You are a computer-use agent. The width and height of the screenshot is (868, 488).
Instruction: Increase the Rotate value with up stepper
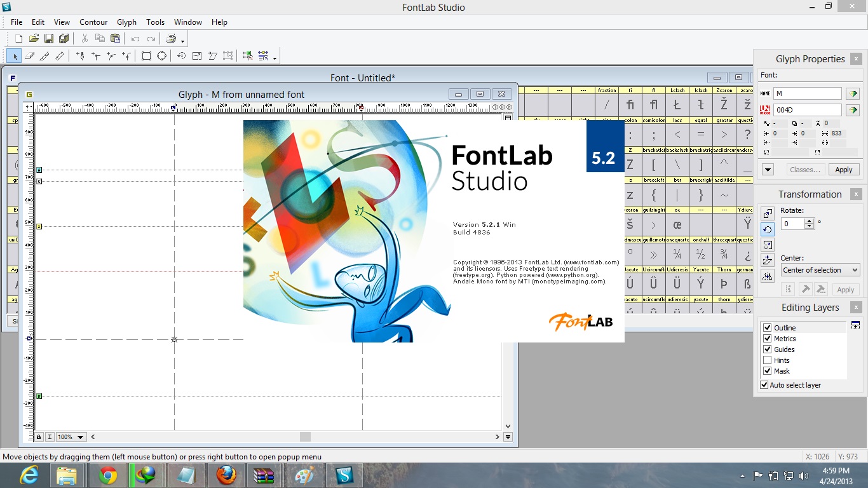click(x=809, y=220)
